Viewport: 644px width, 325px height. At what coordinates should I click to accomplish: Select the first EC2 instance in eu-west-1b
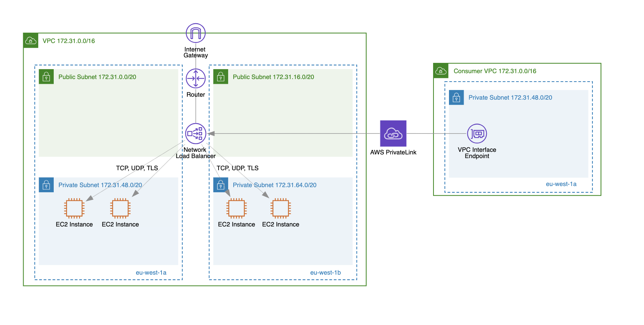coord(237,208)
